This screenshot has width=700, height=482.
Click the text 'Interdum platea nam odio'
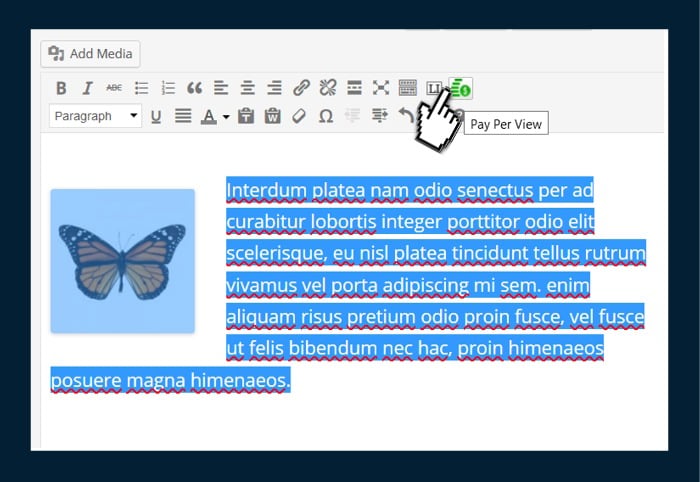(x=339, y=191)
